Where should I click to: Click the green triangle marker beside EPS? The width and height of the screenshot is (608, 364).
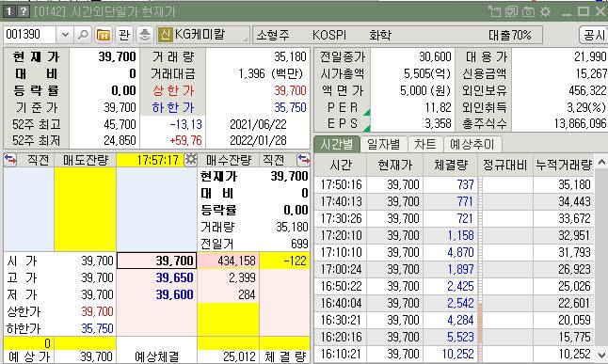(x=366, y=128)
